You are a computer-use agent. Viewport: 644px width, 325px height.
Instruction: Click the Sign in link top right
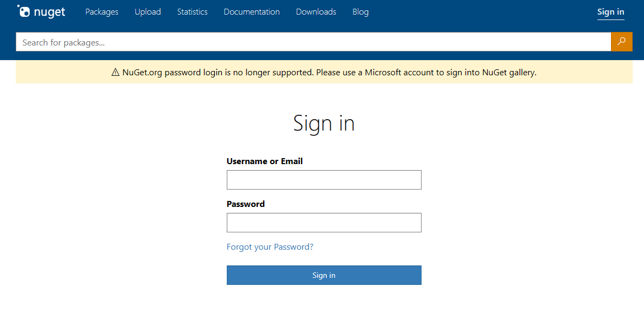point(610,11)
